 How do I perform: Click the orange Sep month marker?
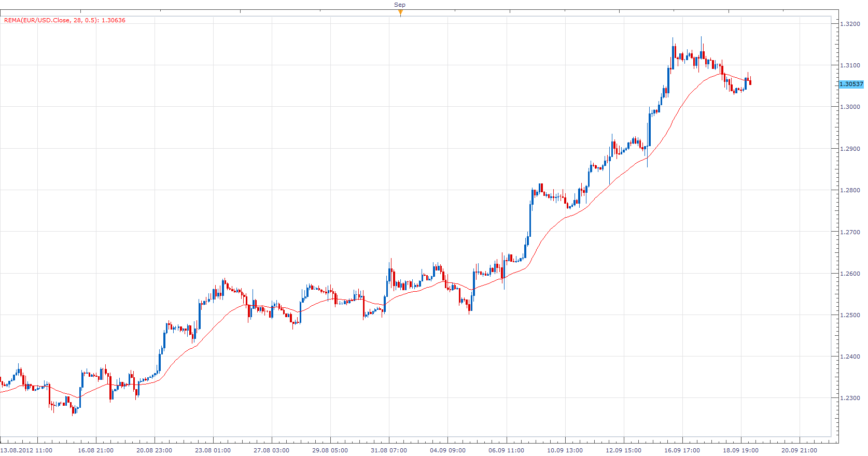tap(400, 13)
